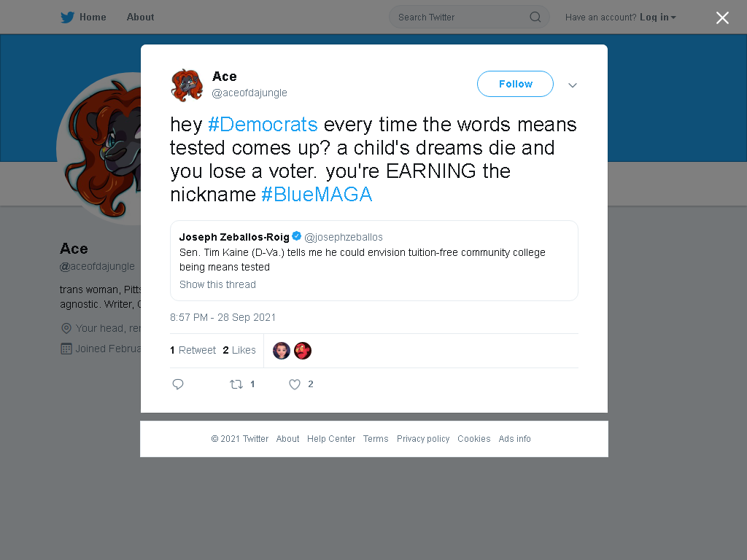Image resolution: width=747 pixels, height=560 pixels.
Task: Click the red liker avatar thumbnail
Action: (x=303, y=351)
